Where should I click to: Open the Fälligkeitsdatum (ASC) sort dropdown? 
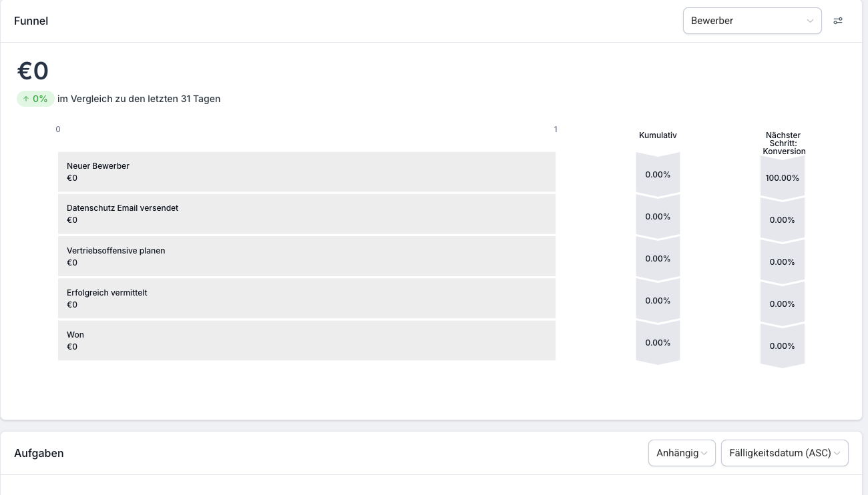pos(785,453)
